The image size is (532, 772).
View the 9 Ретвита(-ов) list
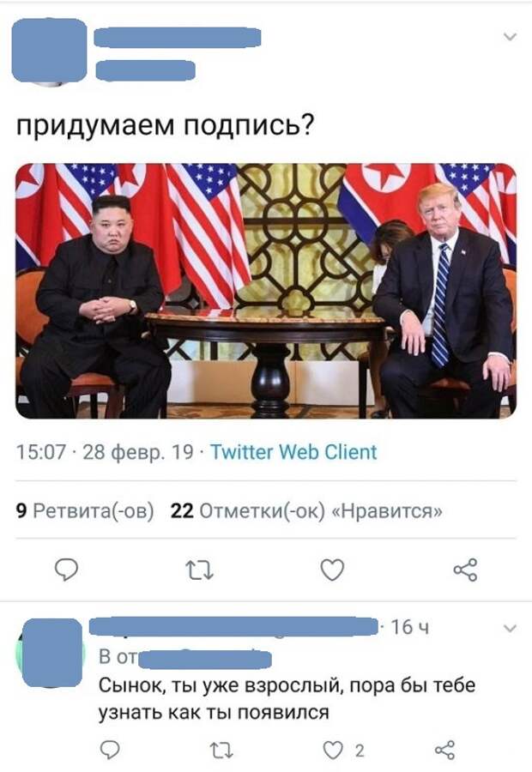coord(85,511)
